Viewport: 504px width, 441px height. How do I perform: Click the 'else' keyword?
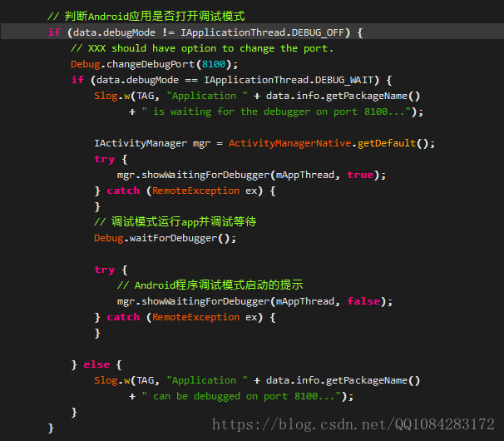[x=96, y=364]
